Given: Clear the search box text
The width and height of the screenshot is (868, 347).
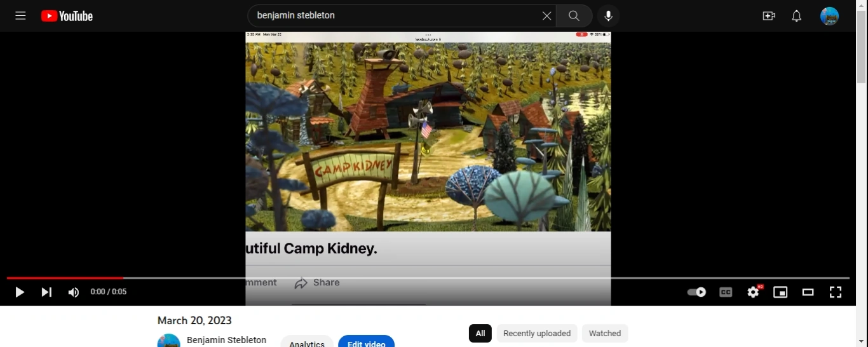Looking at the screenshot, I should (x=546, y=16).
